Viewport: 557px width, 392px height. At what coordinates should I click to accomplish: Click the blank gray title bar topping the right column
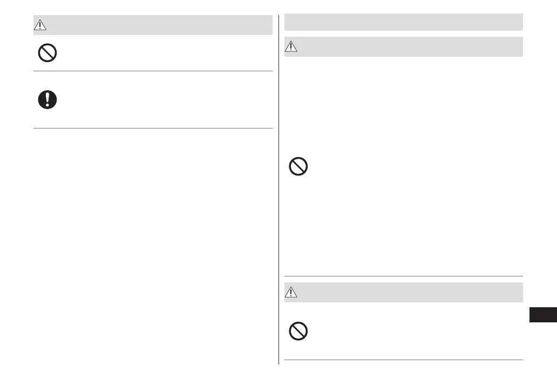403,22
